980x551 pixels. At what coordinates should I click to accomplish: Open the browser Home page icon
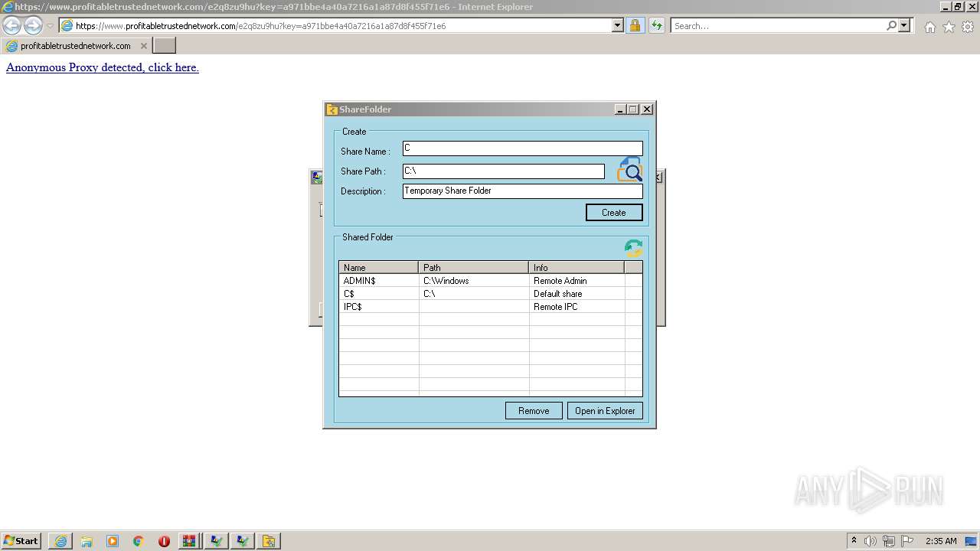(929, 27)
